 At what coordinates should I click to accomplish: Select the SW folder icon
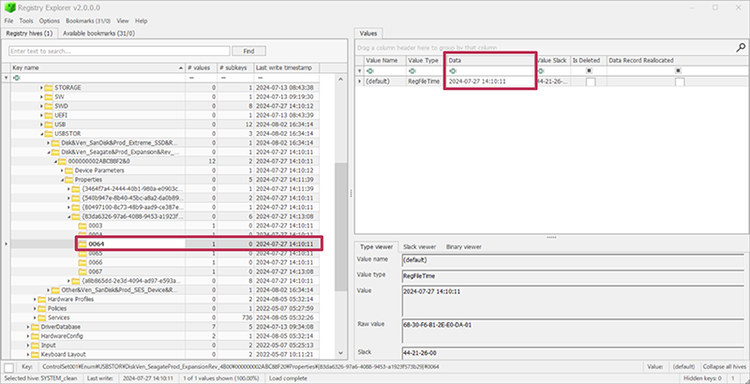[49, 97]
